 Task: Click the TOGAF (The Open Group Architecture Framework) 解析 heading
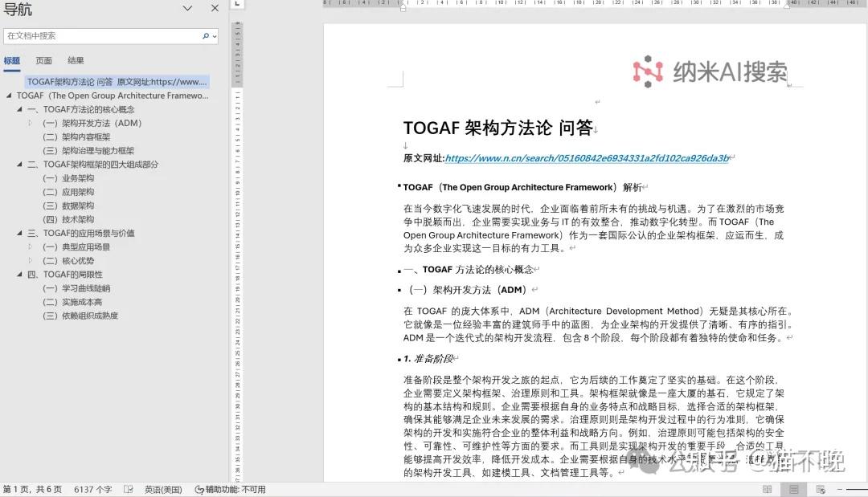522,187
